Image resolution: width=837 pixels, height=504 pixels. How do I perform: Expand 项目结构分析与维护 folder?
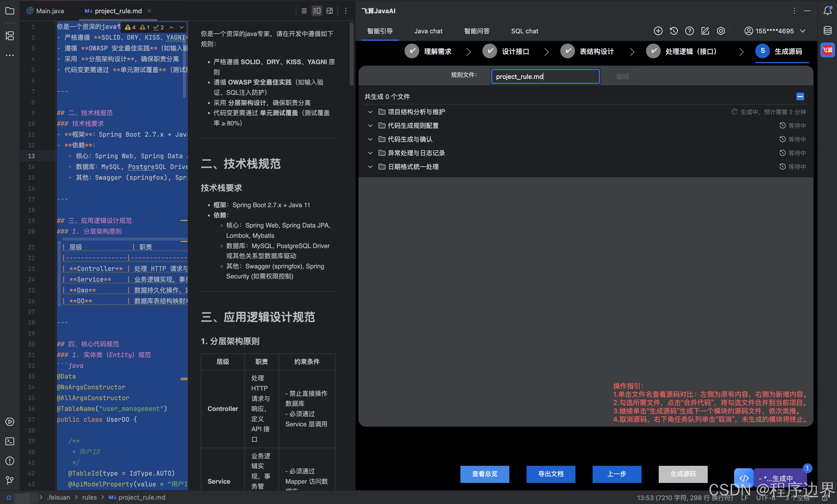click(x=370, y=112)
